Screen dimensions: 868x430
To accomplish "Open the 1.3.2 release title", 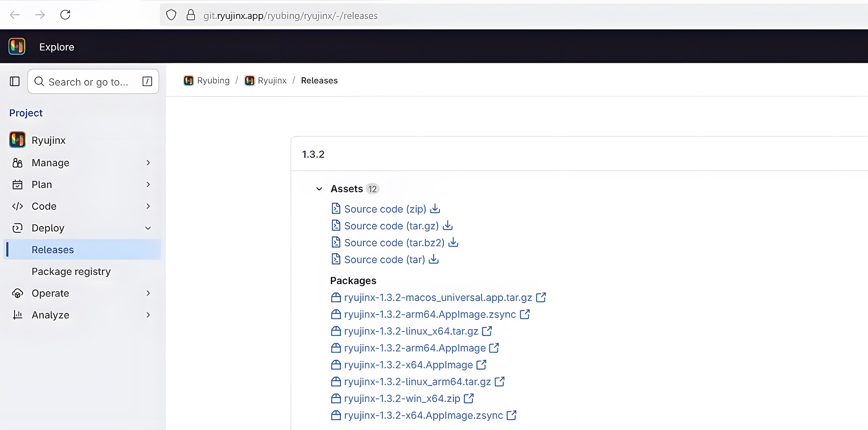I will [313, 154].
